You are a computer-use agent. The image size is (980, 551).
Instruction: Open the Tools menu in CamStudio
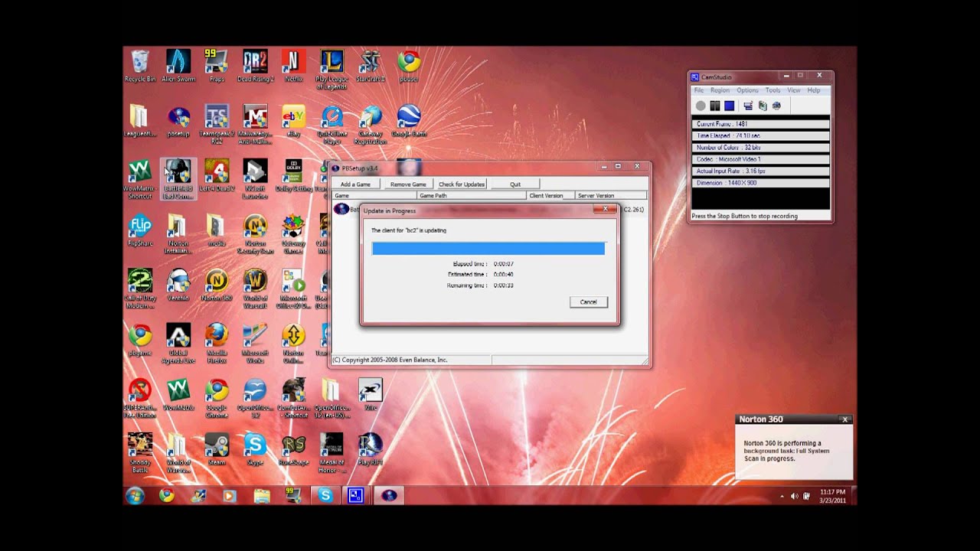[x=773, y=90]
